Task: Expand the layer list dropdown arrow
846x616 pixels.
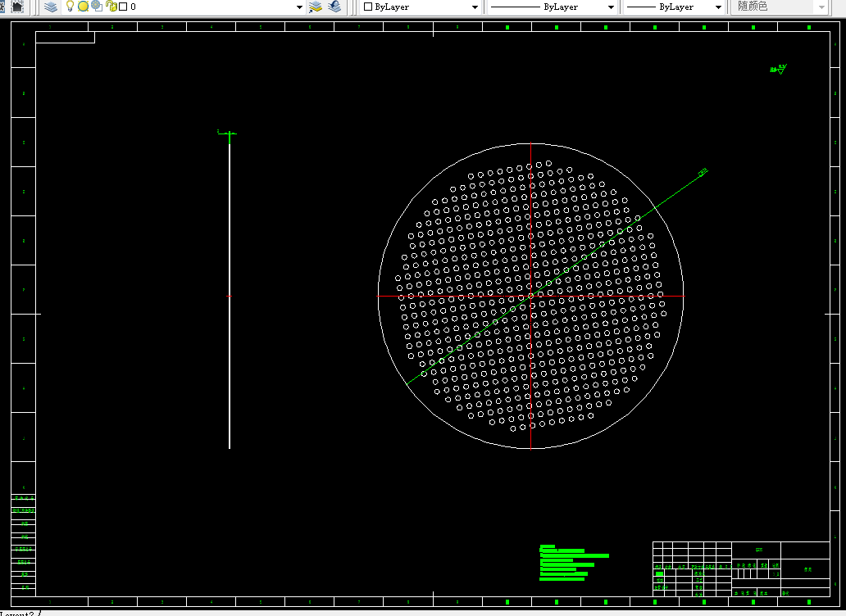Action: pos(299,7)
